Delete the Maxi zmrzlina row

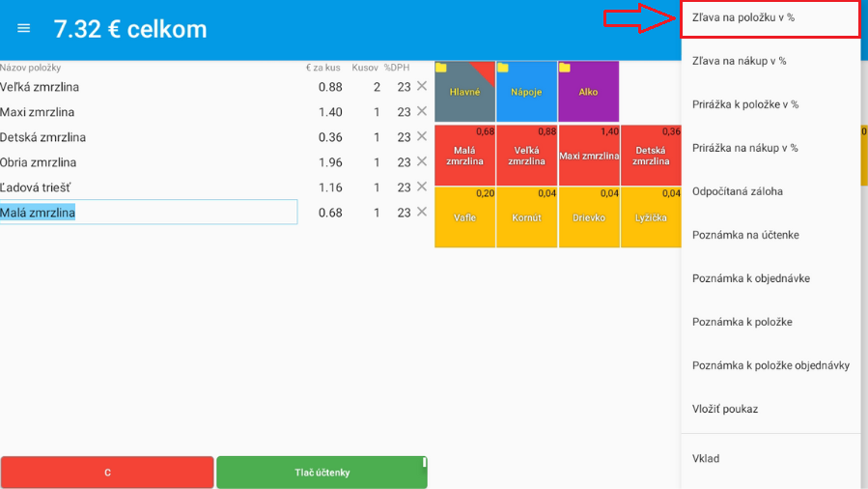(x=421, y=112)
